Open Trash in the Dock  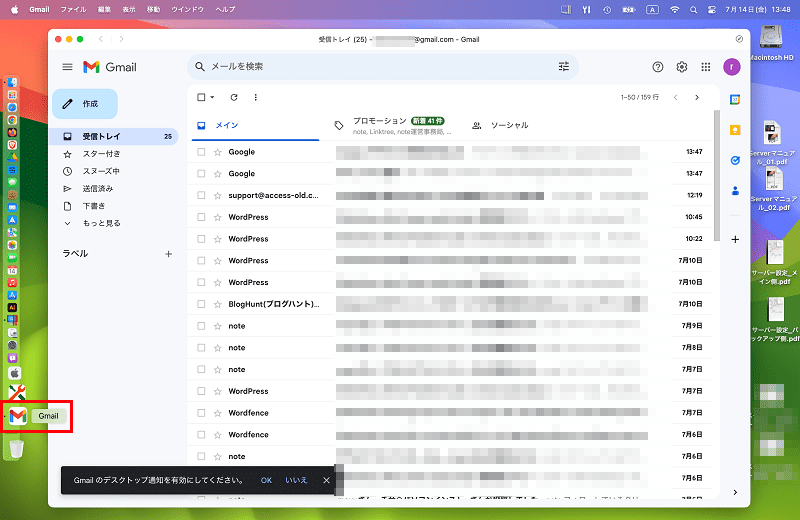[x=16, y=449]
